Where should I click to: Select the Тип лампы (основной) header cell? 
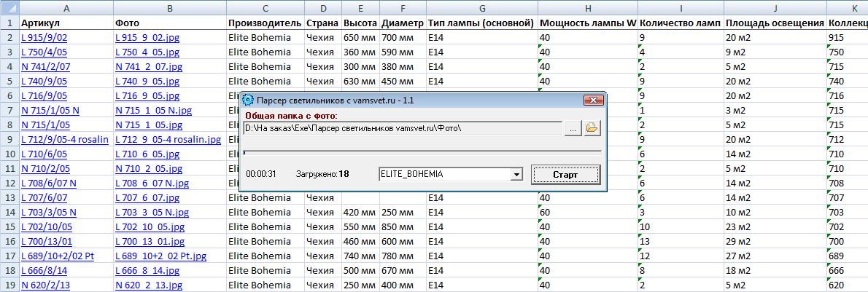[482, 23]
